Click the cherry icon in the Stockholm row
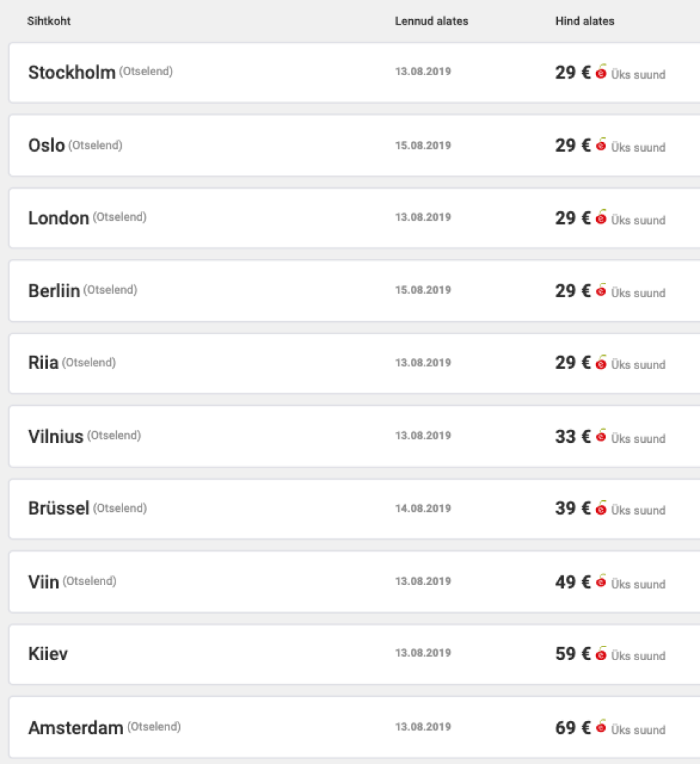Image resolution: width=700 pixels, height=764 pixels. [601, 72]
